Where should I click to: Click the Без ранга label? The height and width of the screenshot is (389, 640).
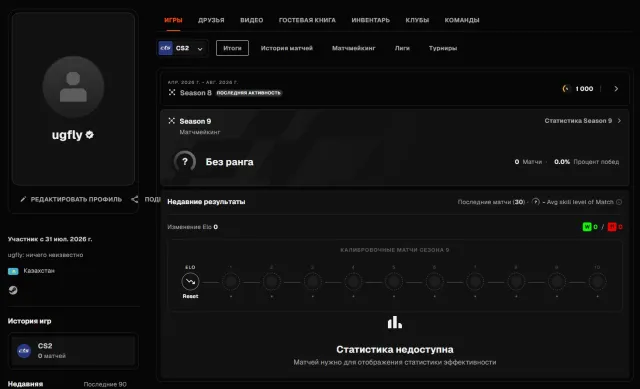coord(229,162)
